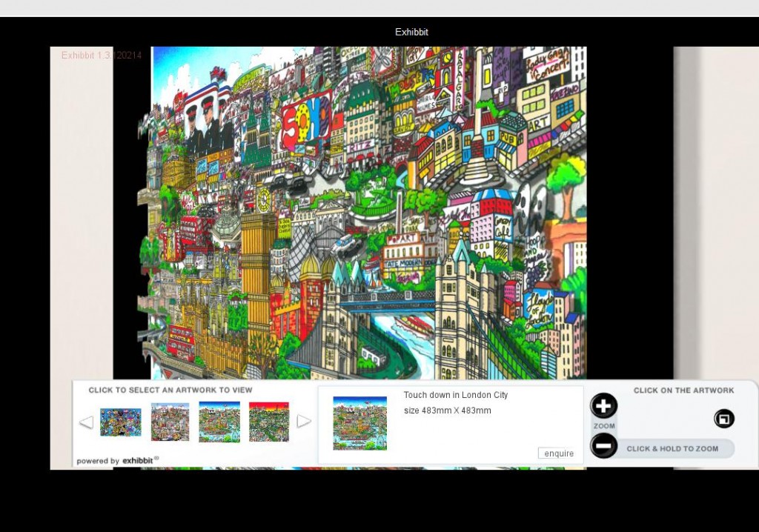Show previous artworks with left arrow
759x532 pixels.
(x=86, y=422)
